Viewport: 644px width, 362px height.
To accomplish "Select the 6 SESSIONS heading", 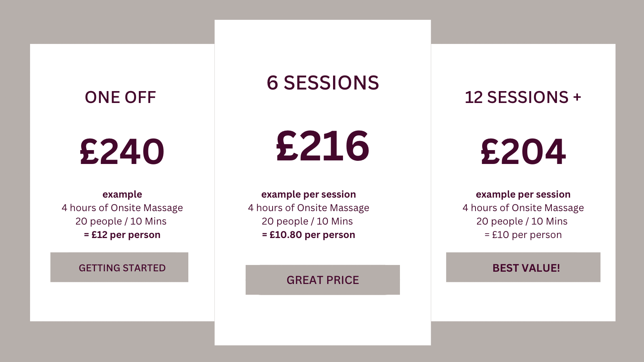I will (323, 83).
